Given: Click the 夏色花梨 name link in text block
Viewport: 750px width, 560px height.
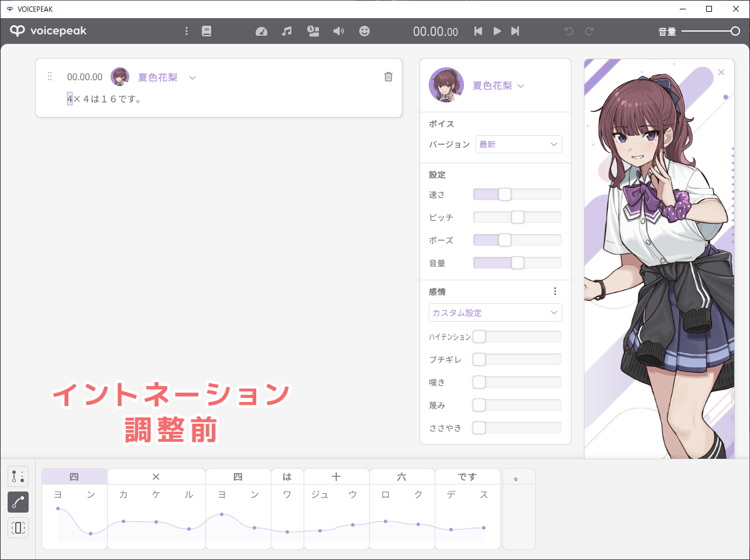Looking at the screenshot, I should pos(158,77).
